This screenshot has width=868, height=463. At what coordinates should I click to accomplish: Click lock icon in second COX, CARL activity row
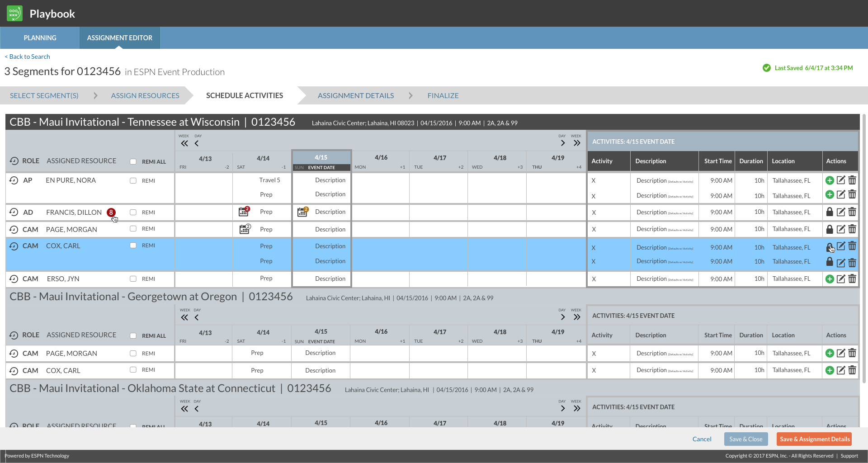(x=830, y=261)
